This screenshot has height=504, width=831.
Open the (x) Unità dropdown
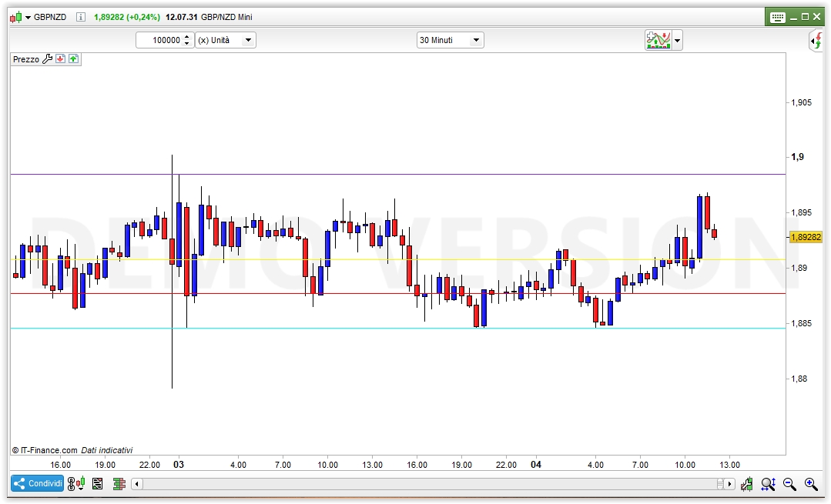point(226,40)
